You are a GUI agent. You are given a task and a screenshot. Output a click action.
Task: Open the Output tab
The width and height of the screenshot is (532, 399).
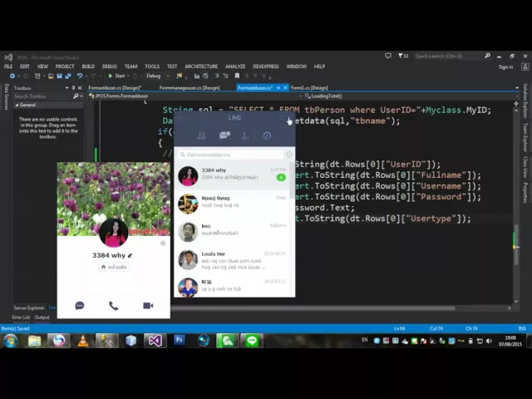coord(42,318)
